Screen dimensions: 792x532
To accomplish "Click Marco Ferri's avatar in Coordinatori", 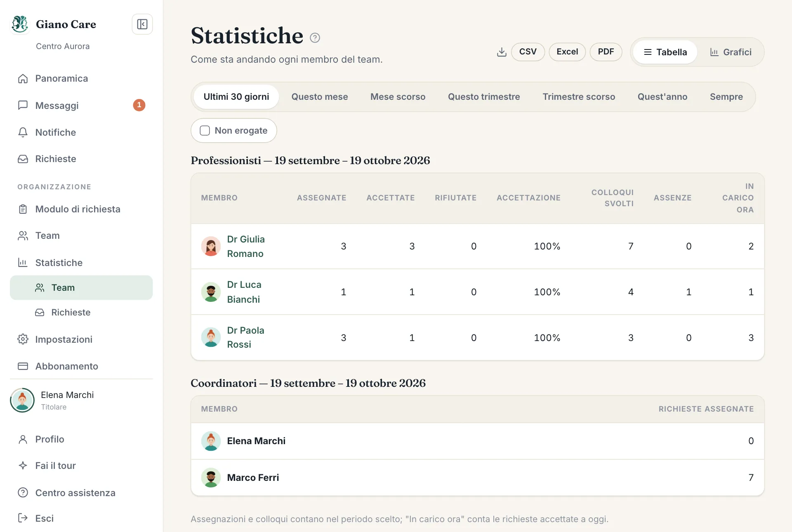I will click(211, 478).
